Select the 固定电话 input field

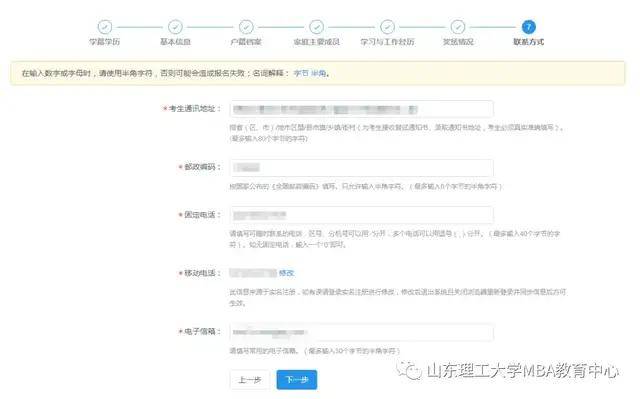[x=362, y=215]
